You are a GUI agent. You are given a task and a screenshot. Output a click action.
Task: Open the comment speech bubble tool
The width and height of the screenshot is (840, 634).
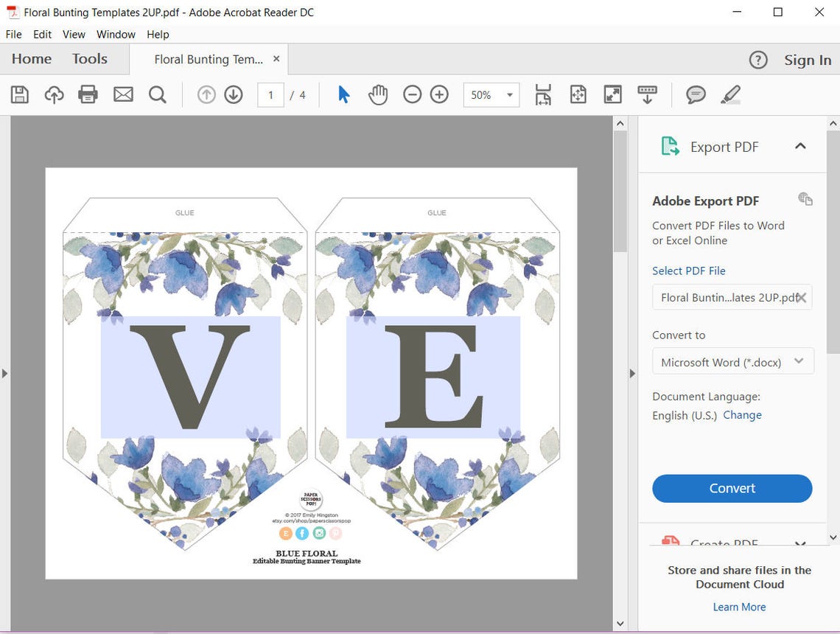coord(696,94)
